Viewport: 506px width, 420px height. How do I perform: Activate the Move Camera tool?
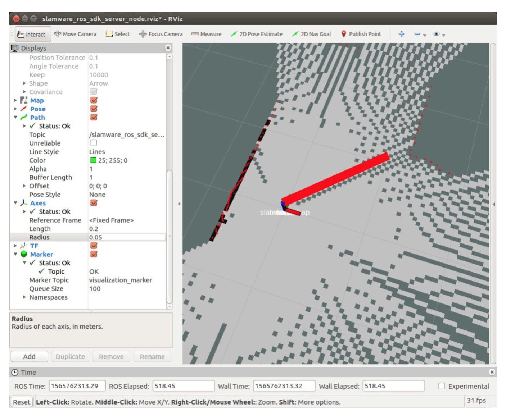[76, 34]
